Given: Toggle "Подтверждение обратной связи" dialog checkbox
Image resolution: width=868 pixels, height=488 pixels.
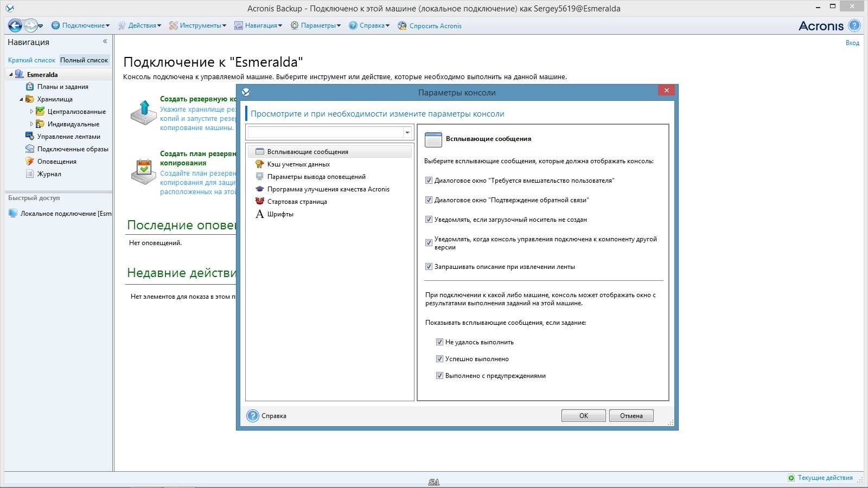Looking at the screenshot, I should [429, 200].
